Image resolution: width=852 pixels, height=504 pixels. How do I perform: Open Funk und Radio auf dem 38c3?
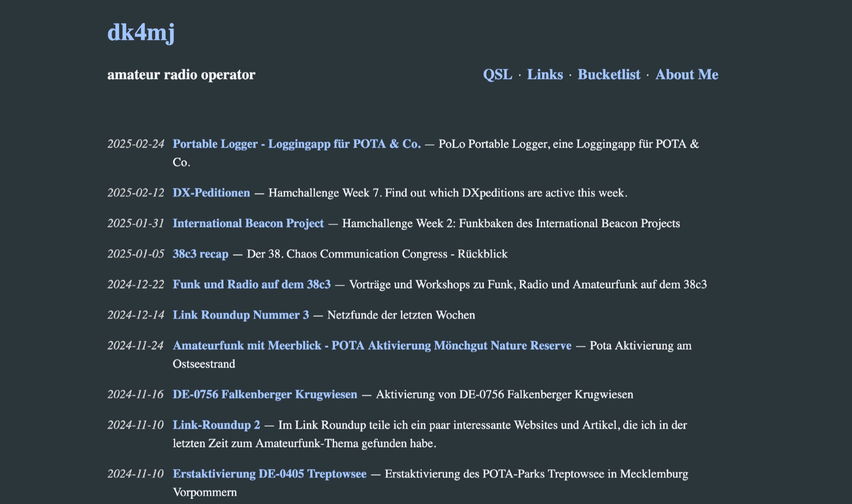(x=251, y=284)
